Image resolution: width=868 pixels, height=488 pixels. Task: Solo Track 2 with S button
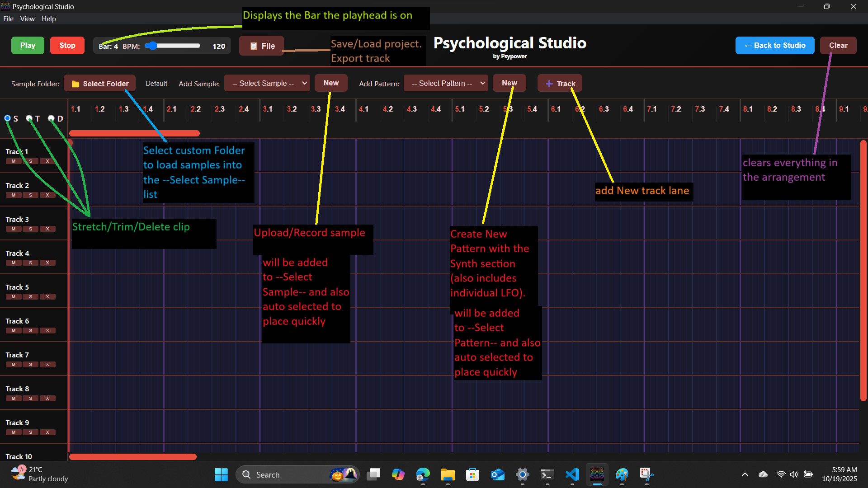point(31,195)
